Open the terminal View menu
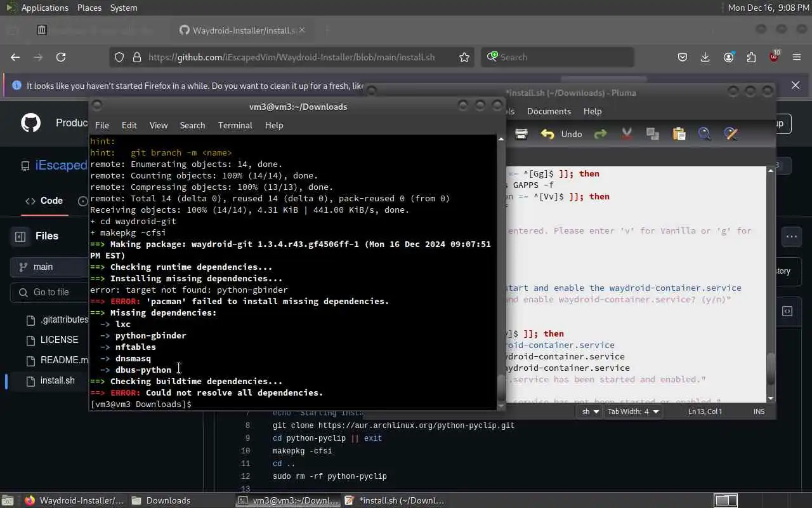Screen dimensions: 812x508 point(159,125)
